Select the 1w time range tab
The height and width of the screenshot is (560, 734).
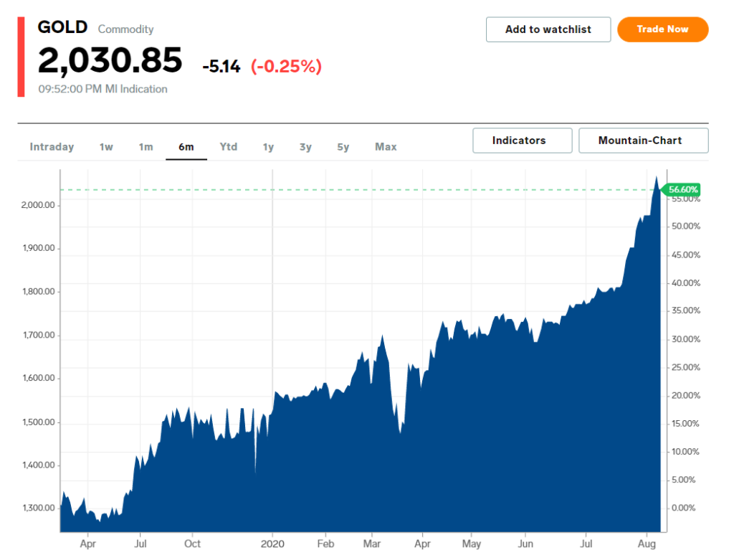[106, 147]
